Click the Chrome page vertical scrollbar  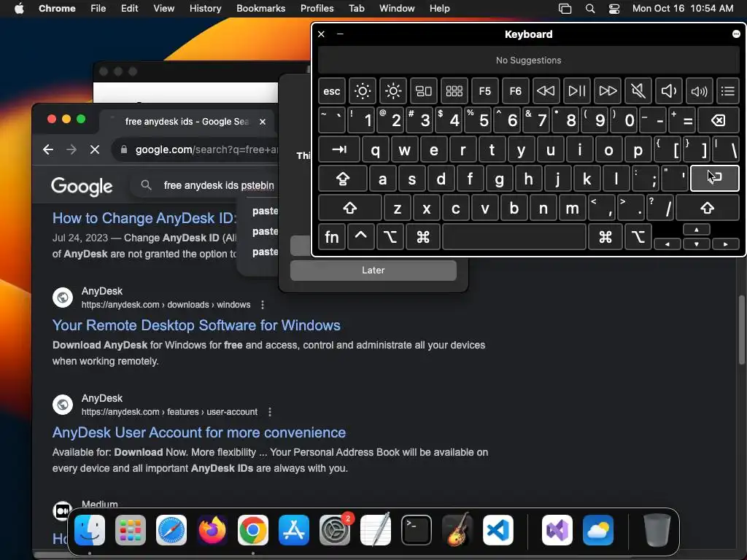tap(741, 330)
